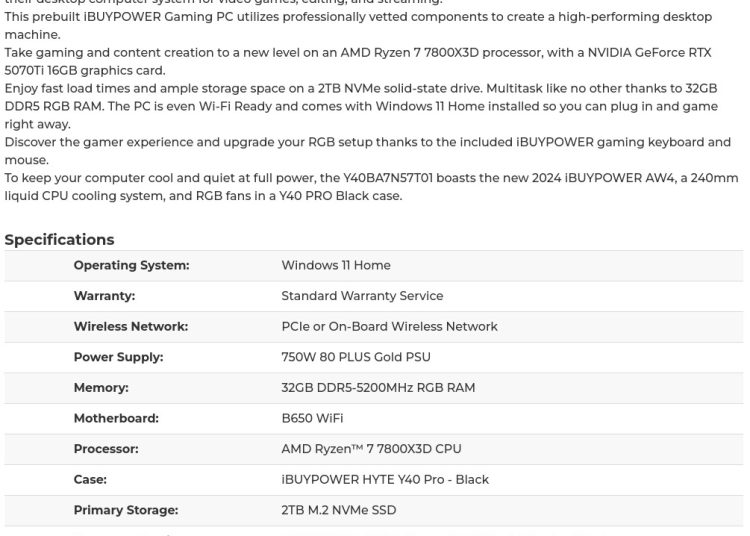
Task: Select the Primary Storage label
Action: click(x=126, y=510)
